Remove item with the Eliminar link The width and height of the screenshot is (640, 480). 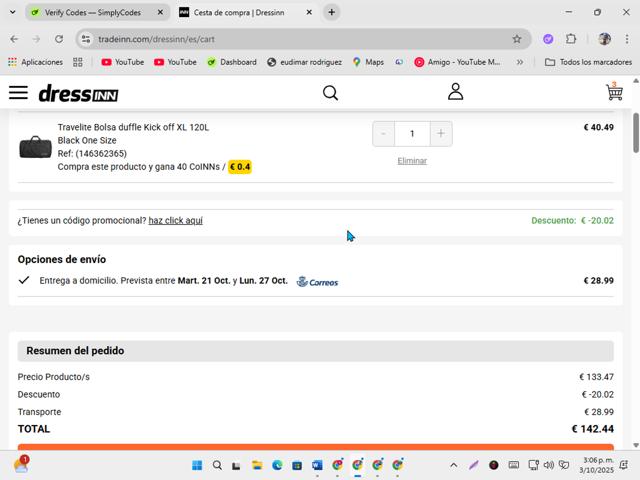coord(412,161)
